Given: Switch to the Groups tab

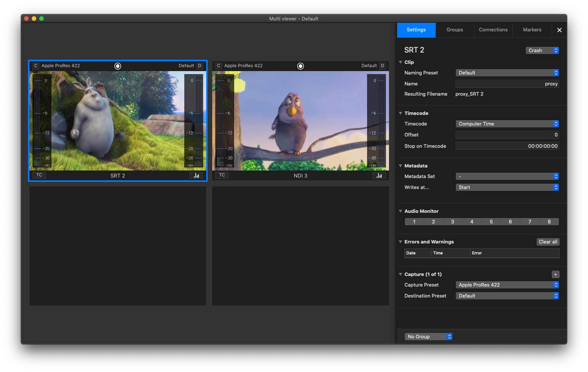Looking at the screenshot, I should (x=455, y=30).
